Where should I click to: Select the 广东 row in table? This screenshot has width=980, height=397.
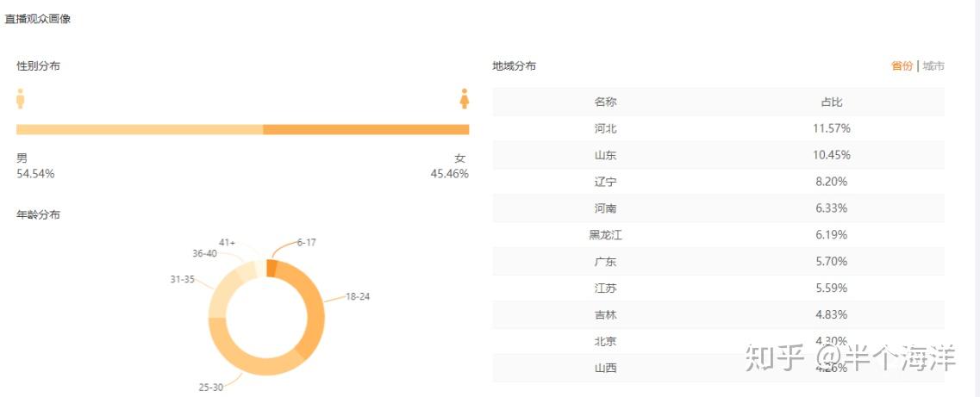(x=718, y=262)
